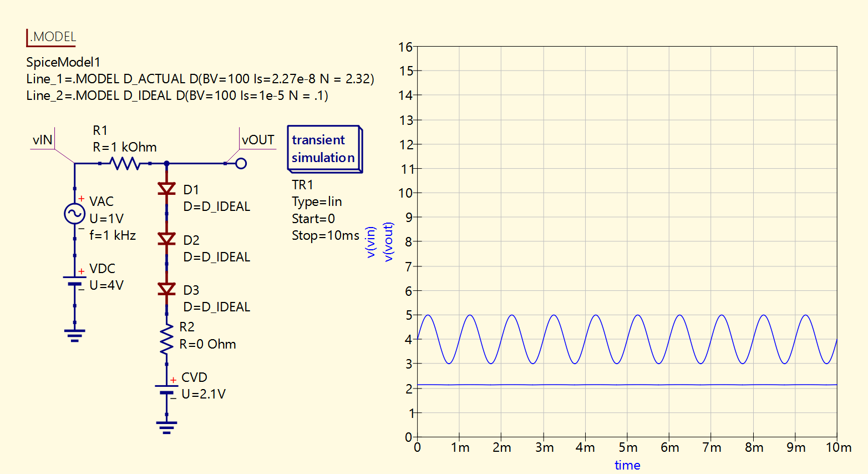868x474 pixels.
Task: Select the VDC battery symbol
Action: click(x=74, y=280)
